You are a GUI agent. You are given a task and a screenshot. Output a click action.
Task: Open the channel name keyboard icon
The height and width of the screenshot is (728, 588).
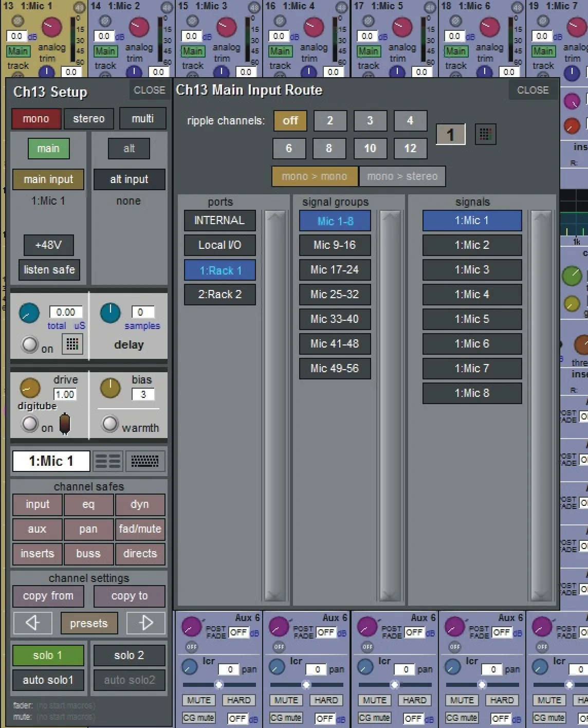(x=145, y=461)
